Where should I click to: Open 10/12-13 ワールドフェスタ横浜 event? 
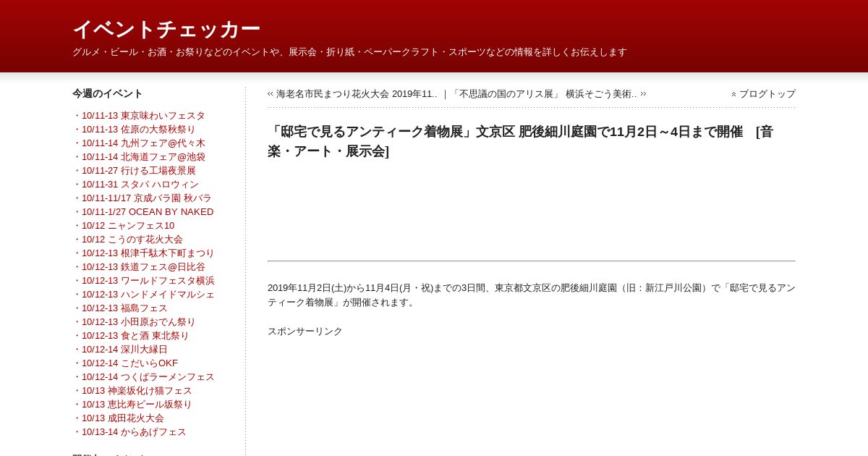tap(148, 281)
